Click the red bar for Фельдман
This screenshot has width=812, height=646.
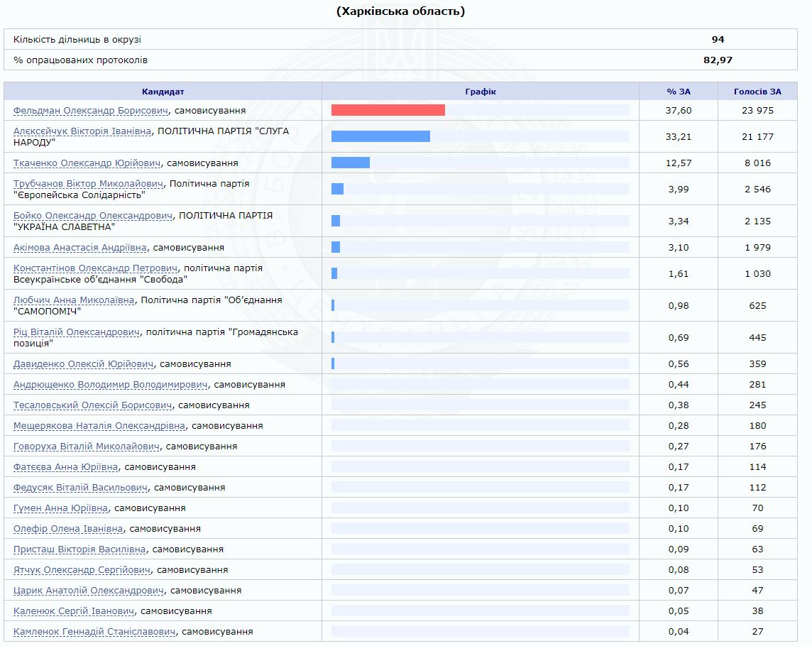pos(388,110)
